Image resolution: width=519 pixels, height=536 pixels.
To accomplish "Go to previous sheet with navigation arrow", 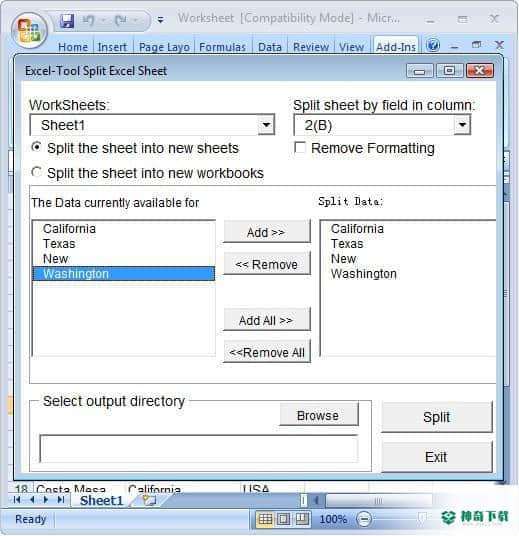I will pyautogui.click(x=32, y=500).
